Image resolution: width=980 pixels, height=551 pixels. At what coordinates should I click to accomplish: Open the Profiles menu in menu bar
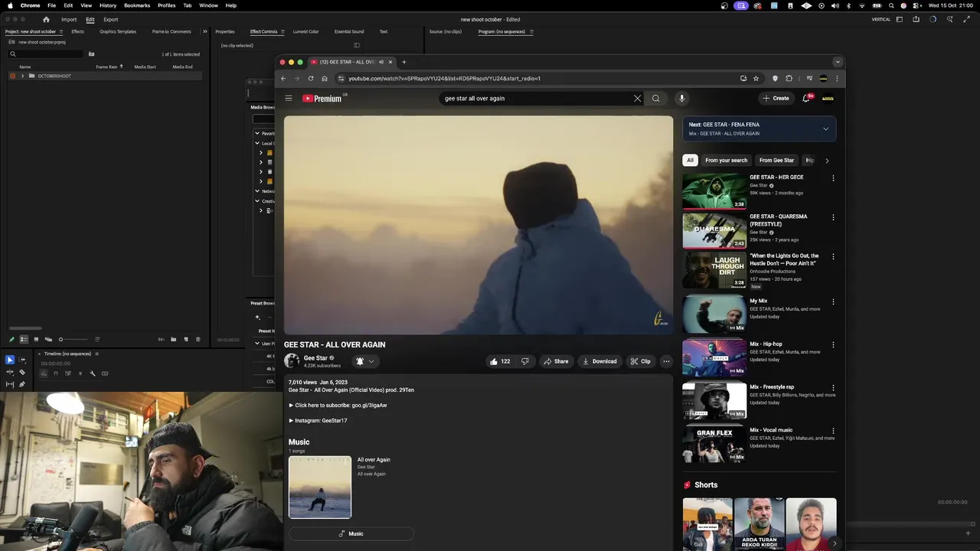click(x=166, y=5)
